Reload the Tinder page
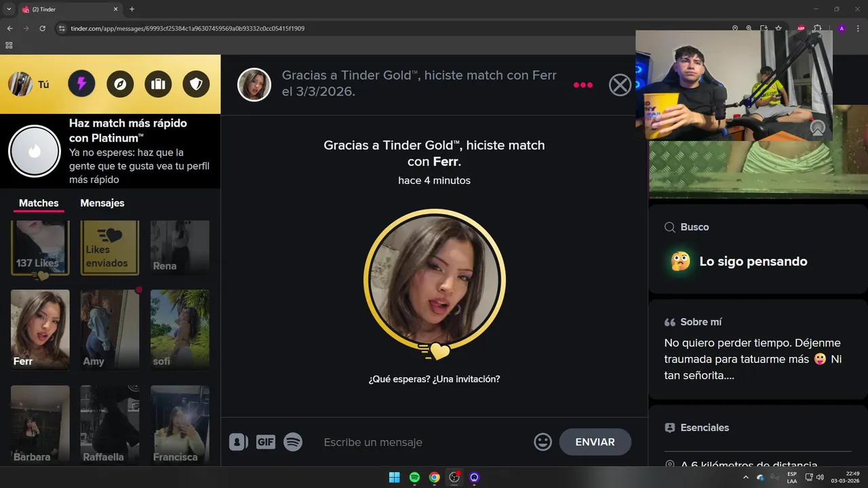Screen dimensions: 868x488 42,28
